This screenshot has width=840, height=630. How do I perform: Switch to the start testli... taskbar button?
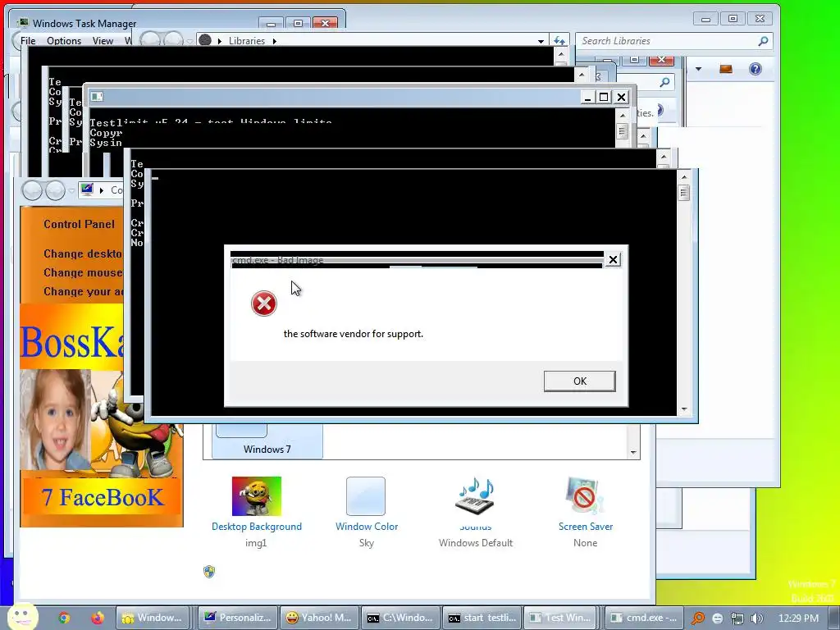click(483, 618)
